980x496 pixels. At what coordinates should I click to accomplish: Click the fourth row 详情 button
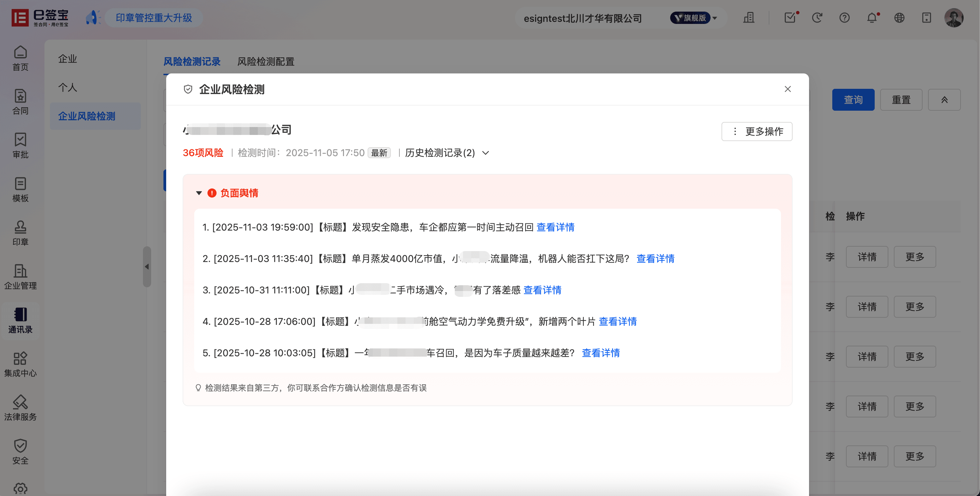[866, 406]
